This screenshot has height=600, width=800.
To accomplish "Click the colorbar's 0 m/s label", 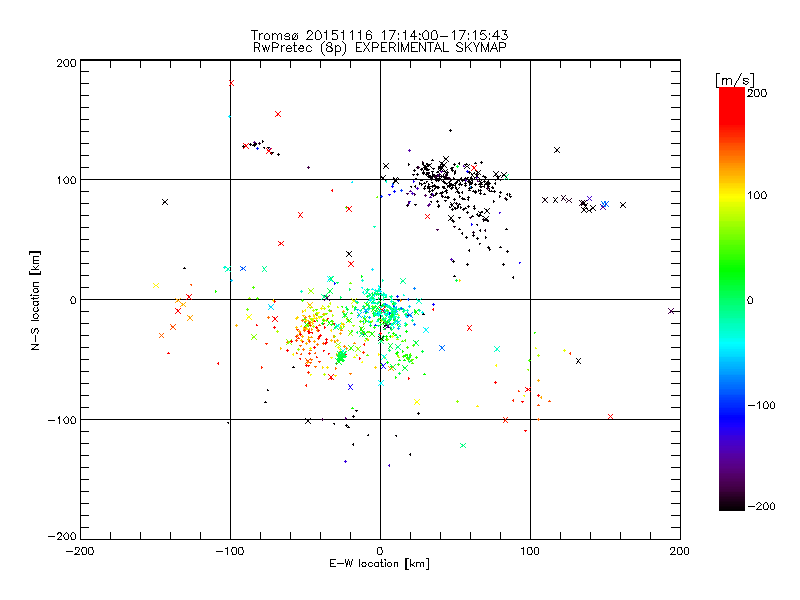I will [x=750, y=301].
